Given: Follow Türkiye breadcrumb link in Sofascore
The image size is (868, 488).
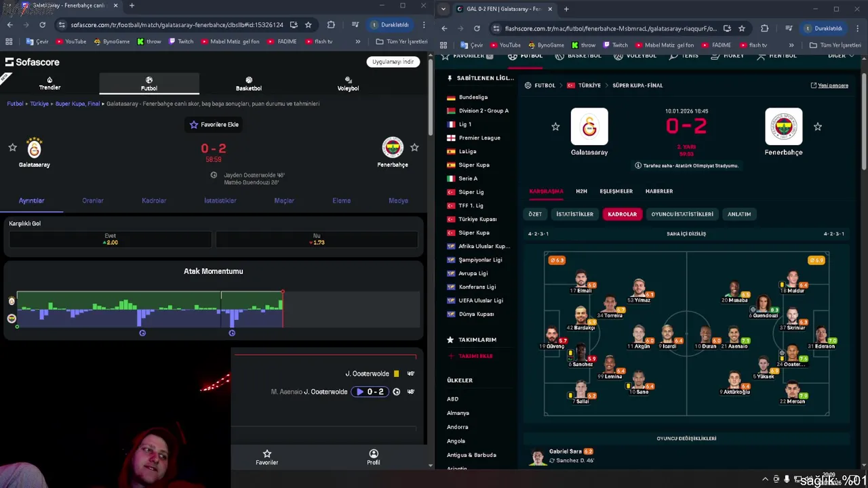Looking at the screenshot, I should tap(39, 104).
